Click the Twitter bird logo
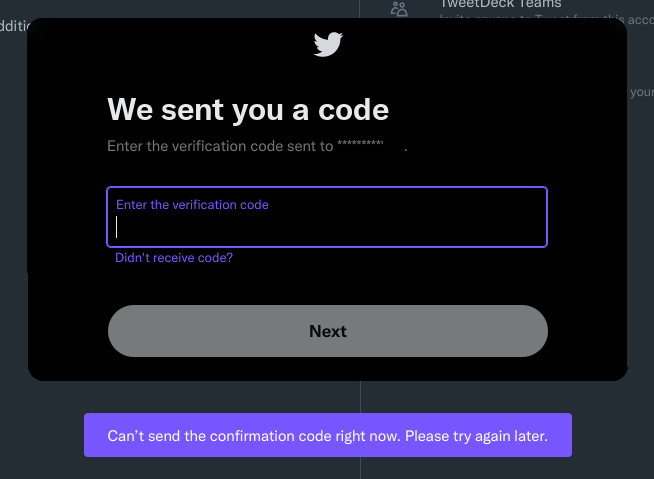The width and height of the screenshot is (654, 479). coord(328,44)
